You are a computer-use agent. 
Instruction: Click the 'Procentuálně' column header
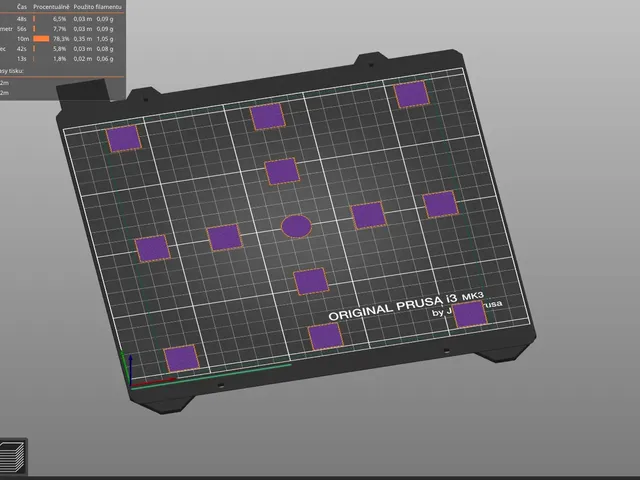51,7
